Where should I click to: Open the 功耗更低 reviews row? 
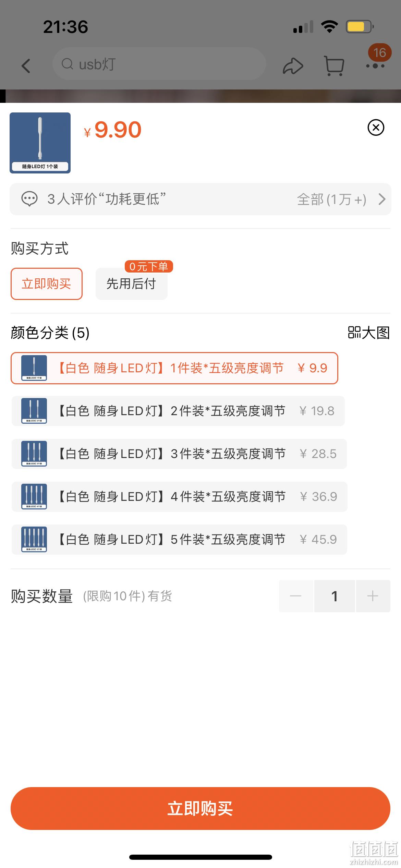tap(200, 199)
